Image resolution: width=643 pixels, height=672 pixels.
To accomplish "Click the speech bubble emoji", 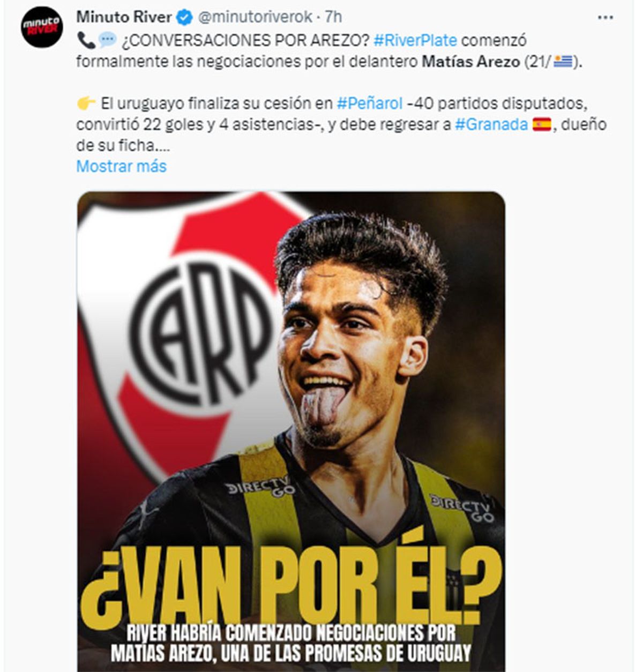I will 108,40.
